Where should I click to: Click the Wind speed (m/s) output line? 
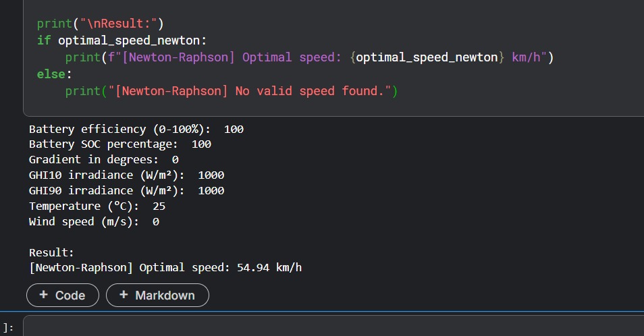click(x=94, y=222)
